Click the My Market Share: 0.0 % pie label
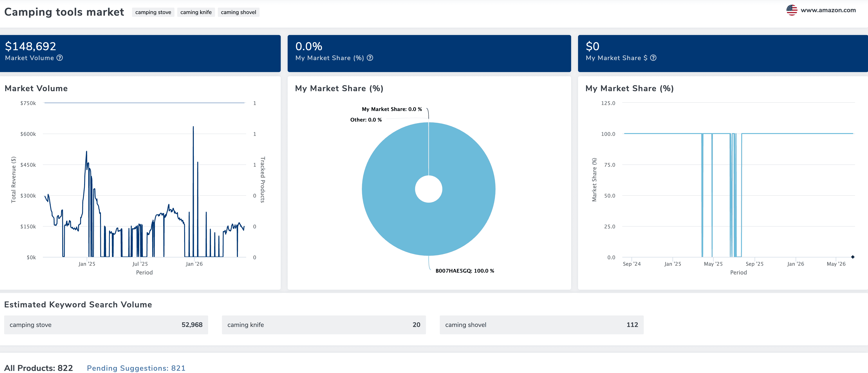 (x=392, y=109)
